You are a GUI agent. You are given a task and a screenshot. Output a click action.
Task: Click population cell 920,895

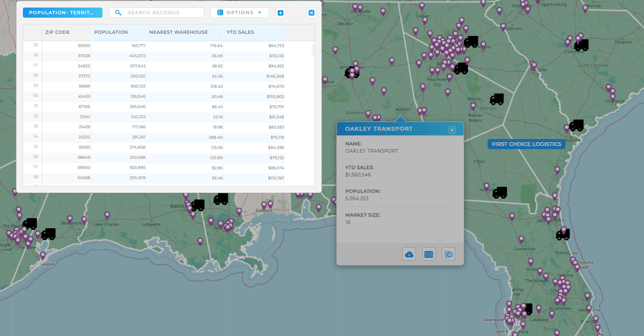(136, 167)
